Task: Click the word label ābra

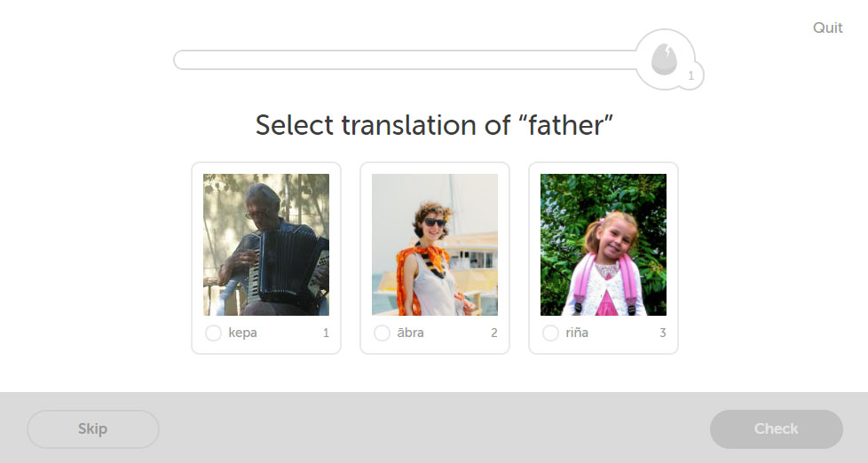Action: click(x=412, y=334)
